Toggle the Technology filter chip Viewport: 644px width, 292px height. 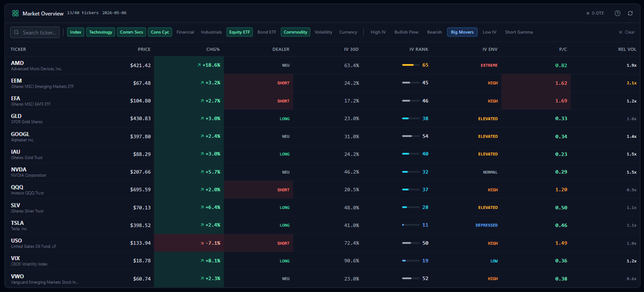click(x=101, y=32)
